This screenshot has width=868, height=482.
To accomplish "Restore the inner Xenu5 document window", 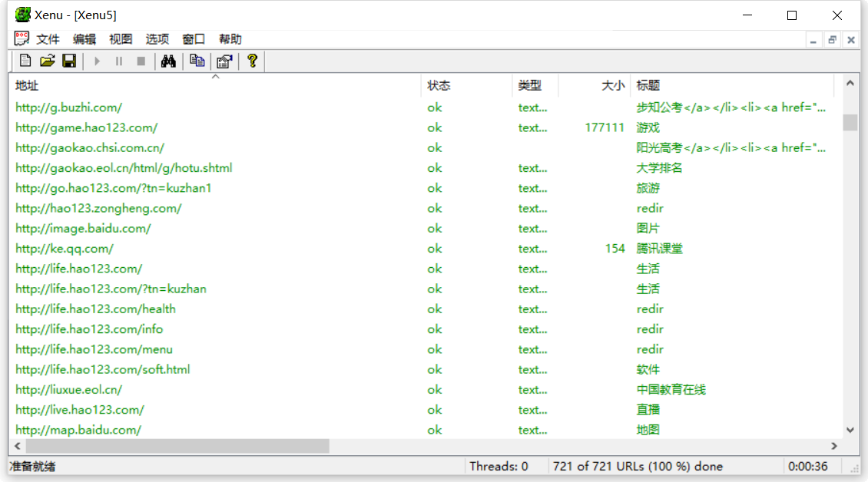I will tap(832, 40).
